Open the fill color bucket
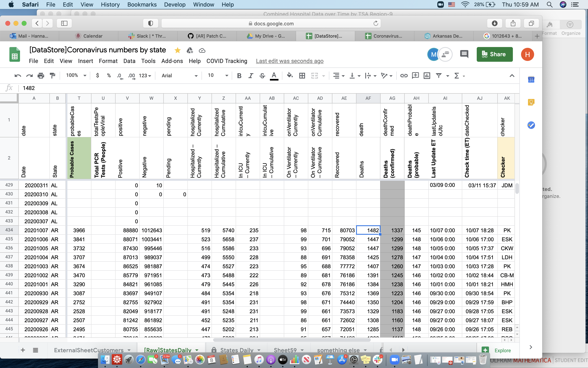This screenshot has height=368, width=588. tap(290, 76)
